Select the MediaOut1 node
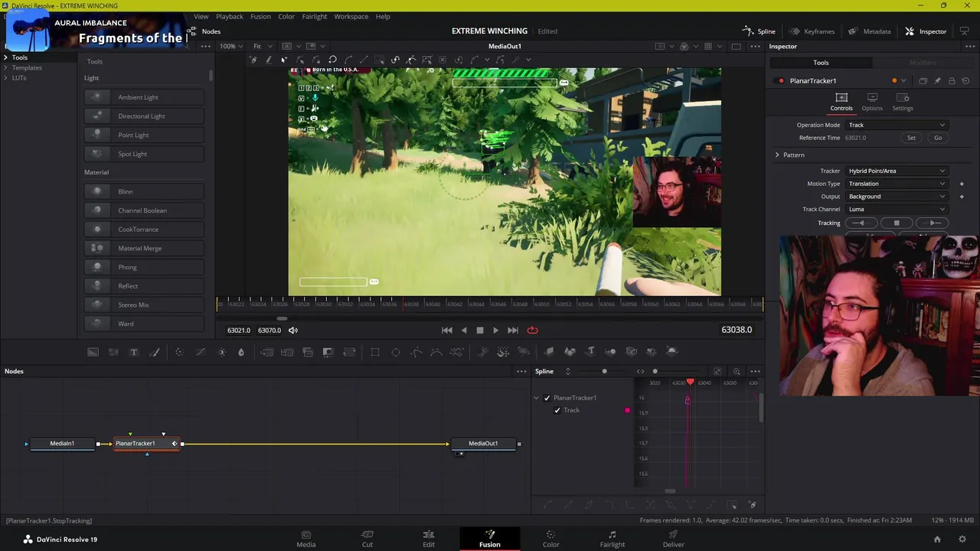980x551 pixels. (483, 444)
